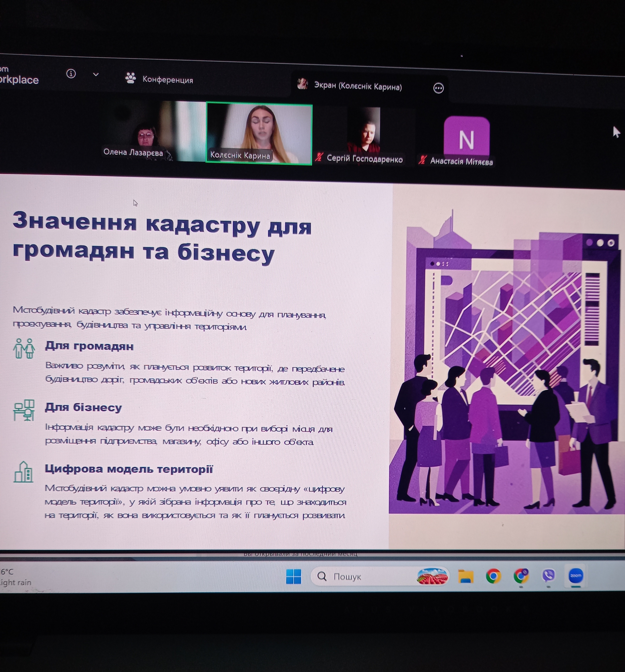Image resolution: width=625 pixels, height=672 pixels.
Task: Switch to the Zoom taskbar icon
Action: (576, 575)
